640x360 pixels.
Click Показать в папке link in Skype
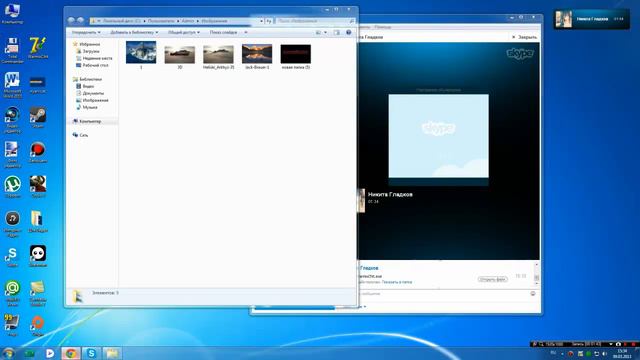pos(397,282)
